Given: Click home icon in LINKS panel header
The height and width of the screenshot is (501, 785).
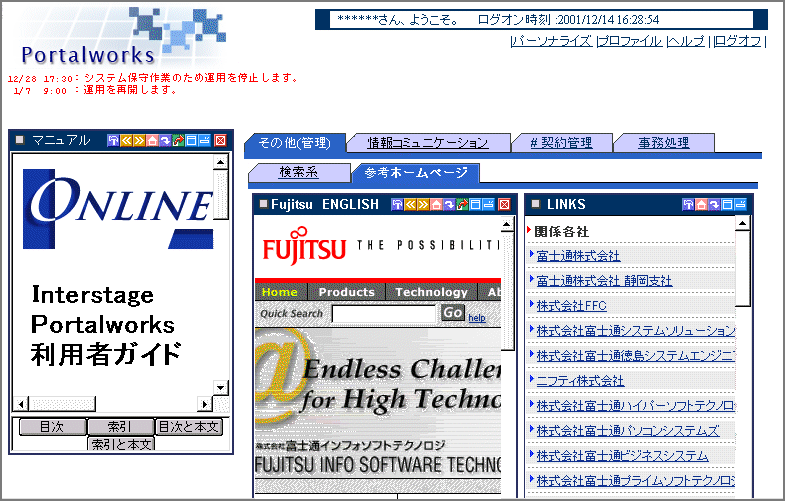Looking at the screenshot, I should (x=701, y=204).
